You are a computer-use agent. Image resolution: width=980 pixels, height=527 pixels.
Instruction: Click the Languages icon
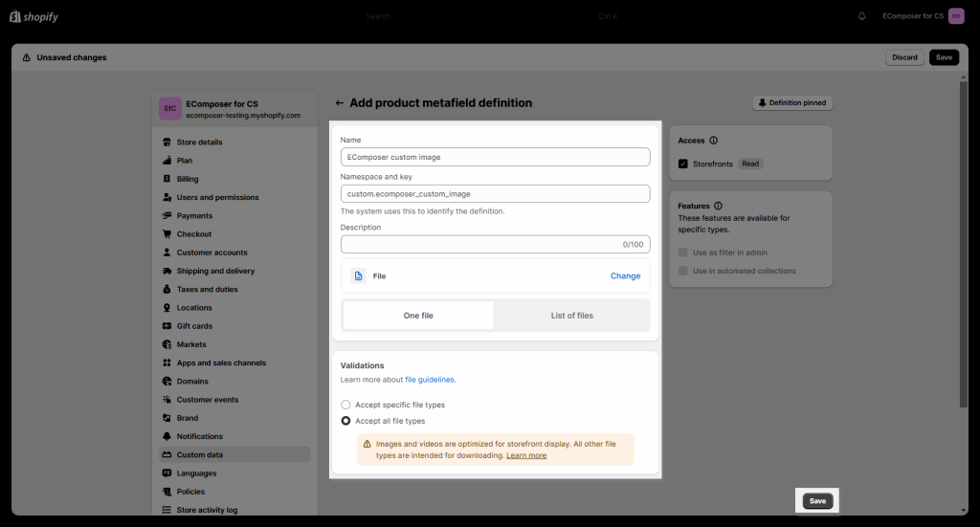coord(167,474)
